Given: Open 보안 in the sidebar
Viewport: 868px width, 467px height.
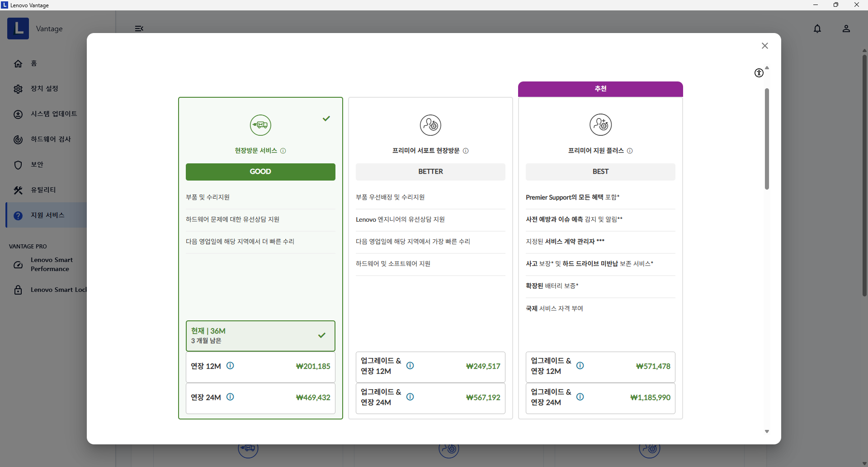Looking at the screenshot, I should pyautogui.click(x=46, y=165).
